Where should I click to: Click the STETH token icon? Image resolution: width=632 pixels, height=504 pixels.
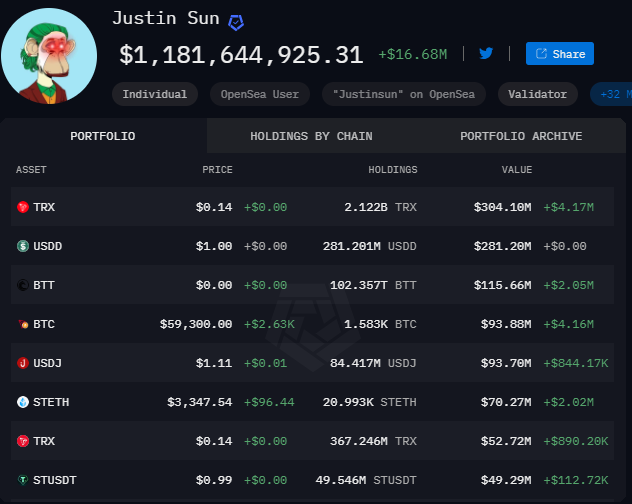(23, 402)
